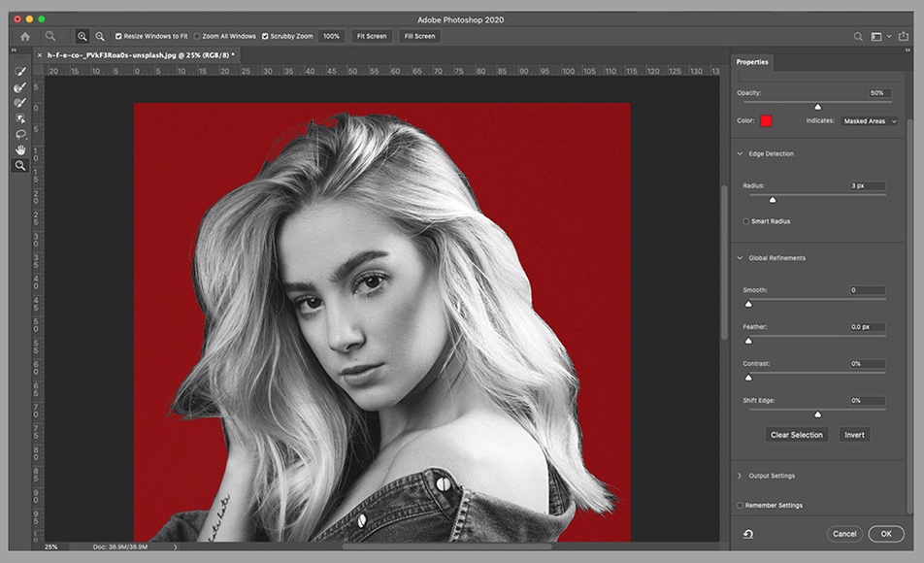
Task: Select the h-f-e-co unsplash.jpg document tab
Action: [140, 55]
